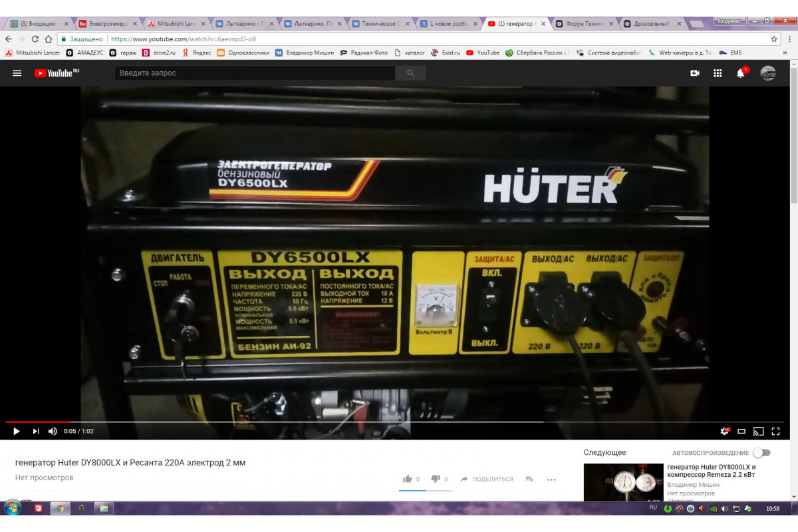
Task: Mute the video volume
Action: pyautogui.click(x=53, y=431)
